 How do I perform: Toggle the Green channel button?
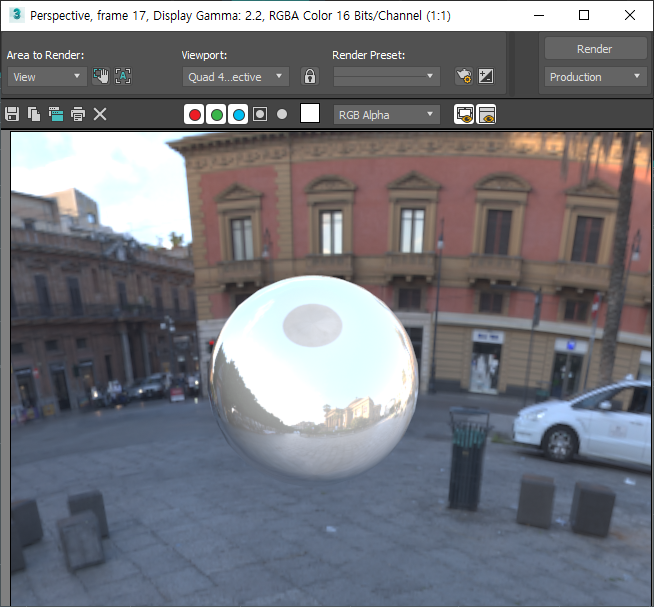click(216, 115)
